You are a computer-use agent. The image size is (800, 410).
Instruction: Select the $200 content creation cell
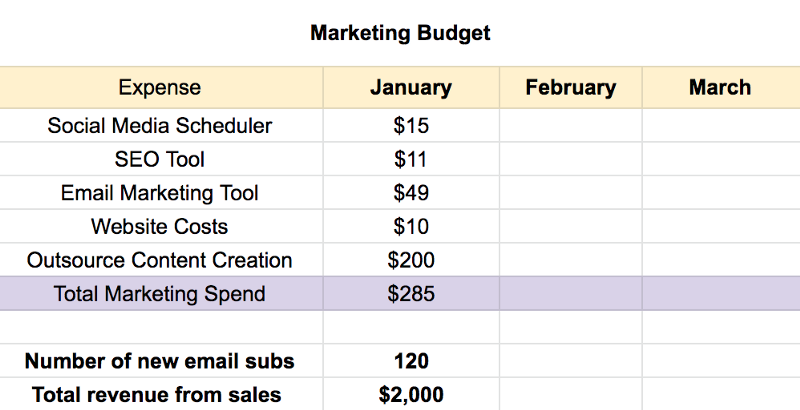(x=411, y=260)
